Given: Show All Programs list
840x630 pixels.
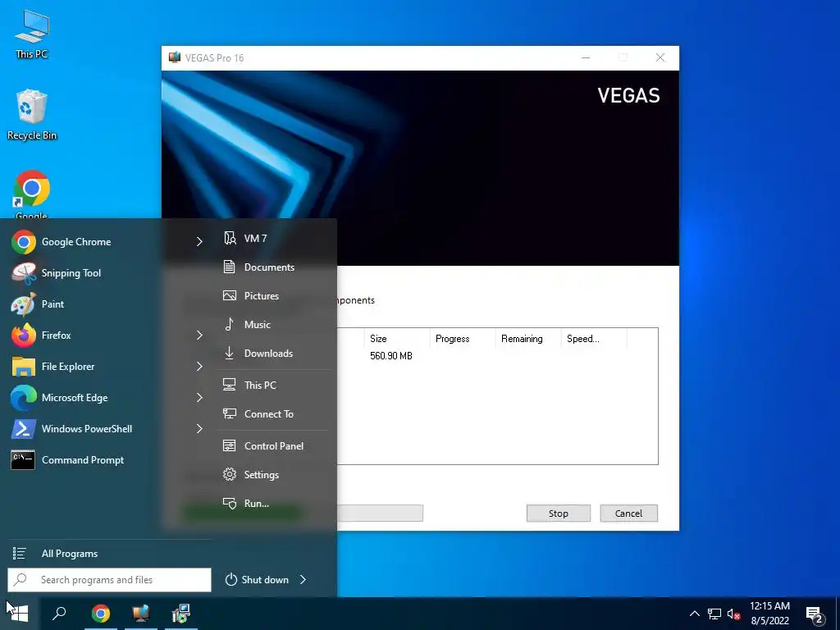Looking at the screenshot, I should click(109, 554).
